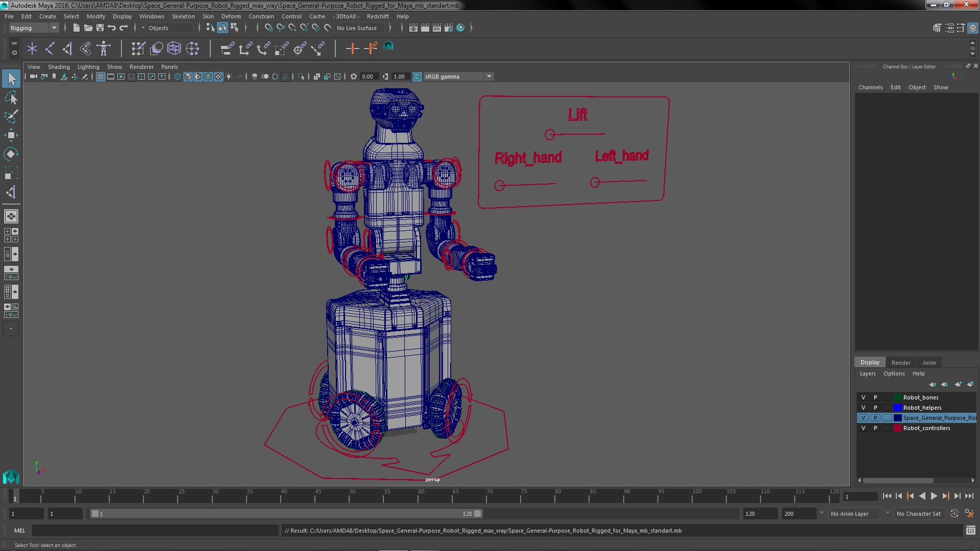Toggle playback P on Robot_controllers layer

click(x=875, y=428)
